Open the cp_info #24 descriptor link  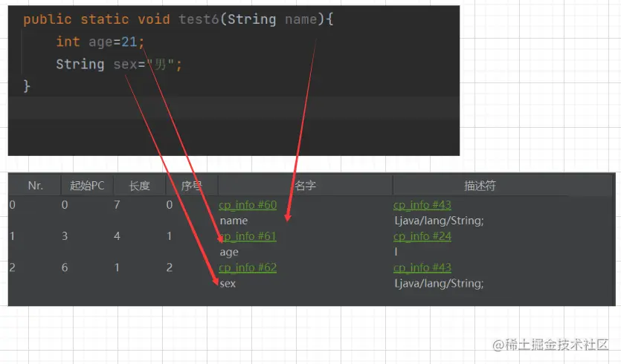click(x=422, y=236)
